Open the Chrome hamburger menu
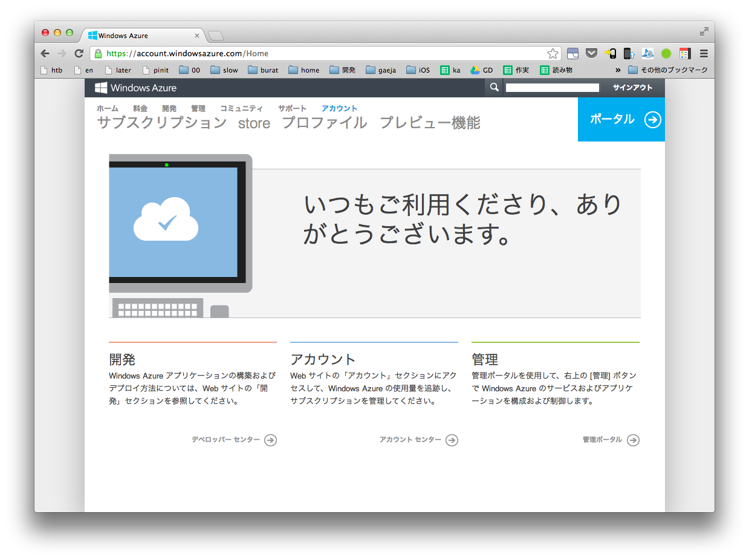 click(704, 53)
